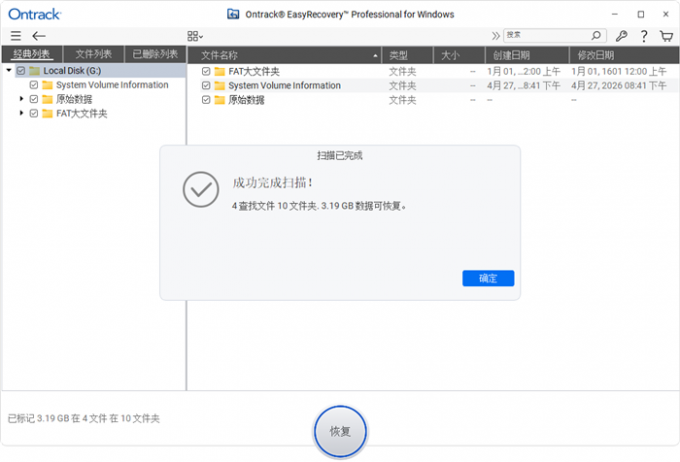Select FAT大文件夹 row name in list
680x462 pixels.
pos(254,72)
